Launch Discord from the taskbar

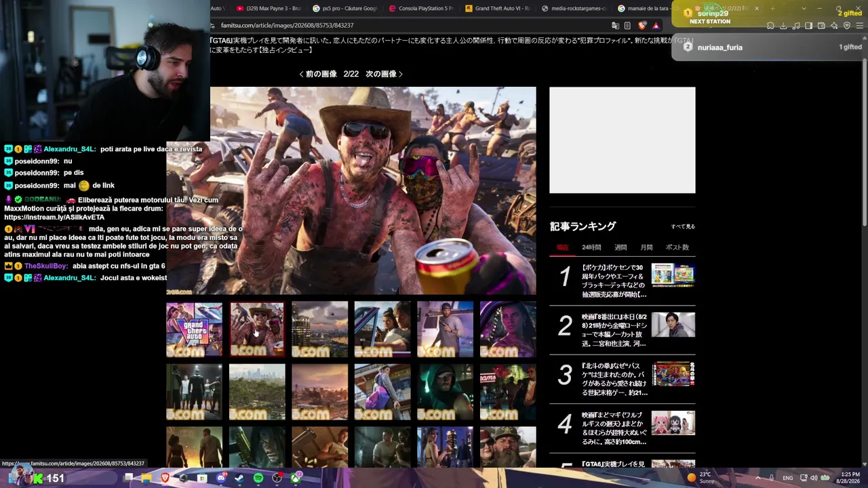pos(220,478)
